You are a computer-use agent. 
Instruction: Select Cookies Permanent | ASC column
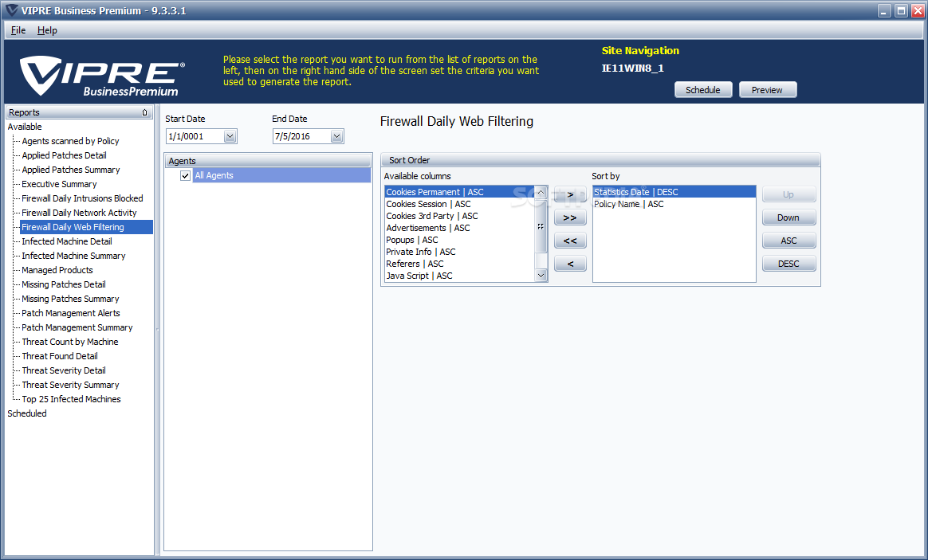[459, 192]
